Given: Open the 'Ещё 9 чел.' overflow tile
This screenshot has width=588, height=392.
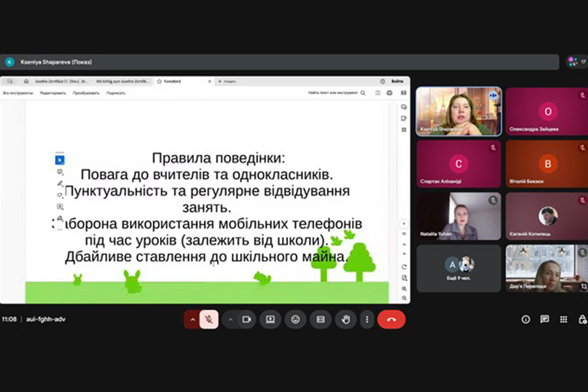Looking at the screenshot, I should (x=459, y=269).
